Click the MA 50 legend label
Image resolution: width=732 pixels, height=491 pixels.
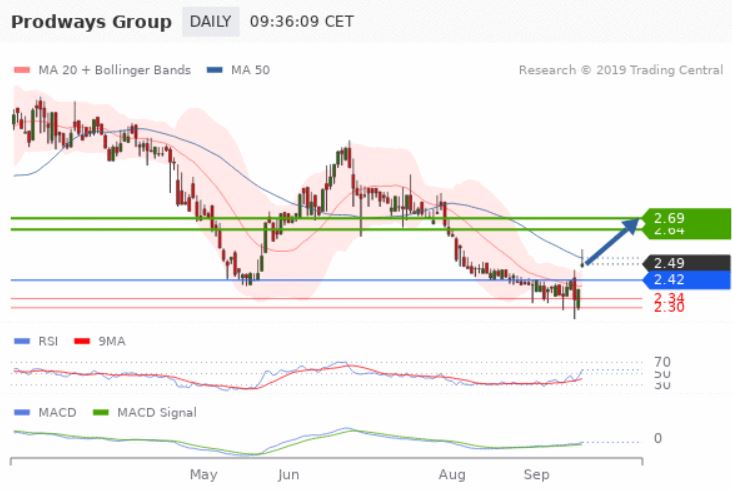tap(250, 70)
